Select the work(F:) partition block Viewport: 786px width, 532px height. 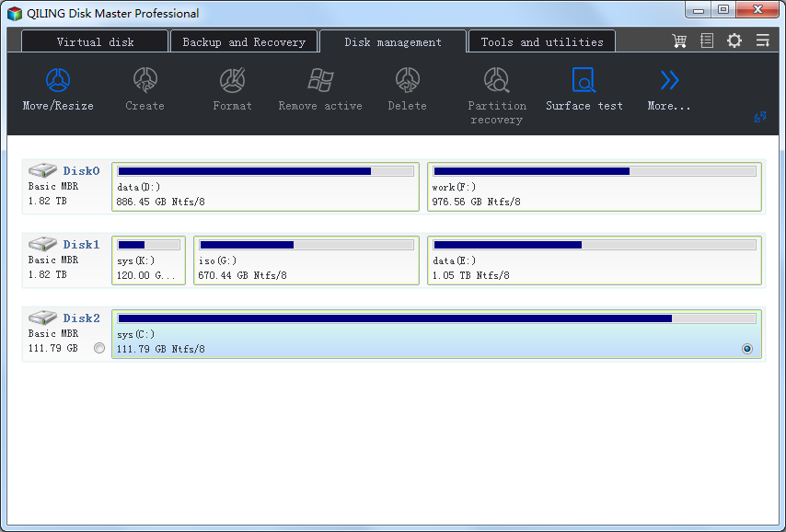595,187
